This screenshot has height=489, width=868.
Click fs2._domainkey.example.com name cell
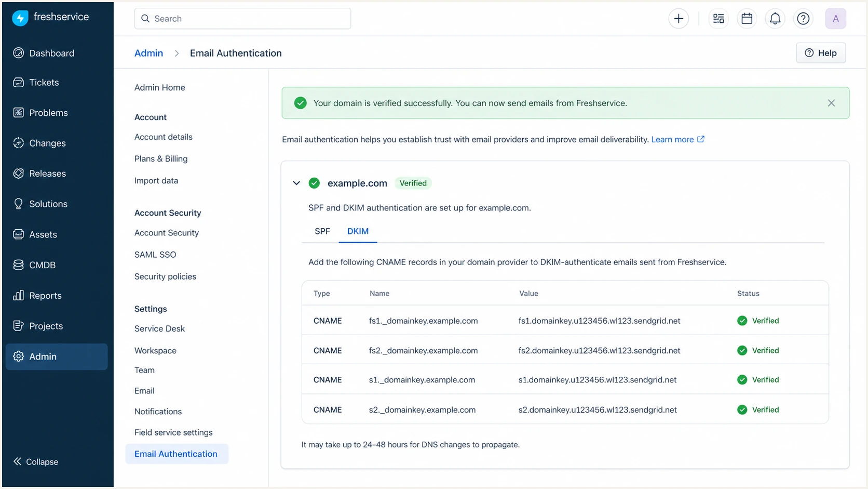click(423, 350)
